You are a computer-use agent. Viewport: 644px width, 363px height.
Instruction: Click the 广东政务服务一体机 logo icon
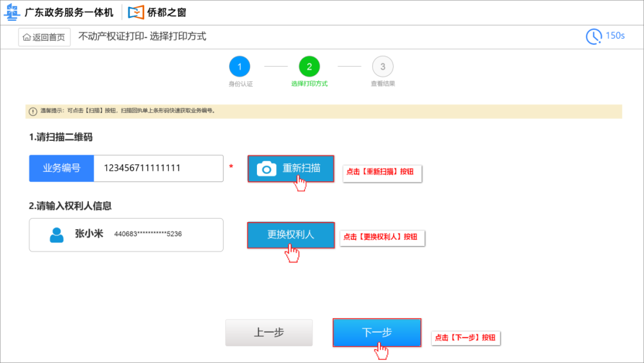pos(13,12)
